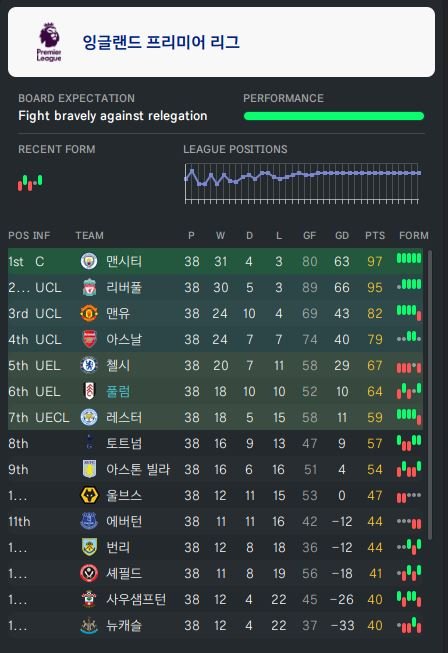Image resolution: width=448 pixels, height=653 pixels.
Task: Click Manchester City club crest
Action: coord(89,261)
